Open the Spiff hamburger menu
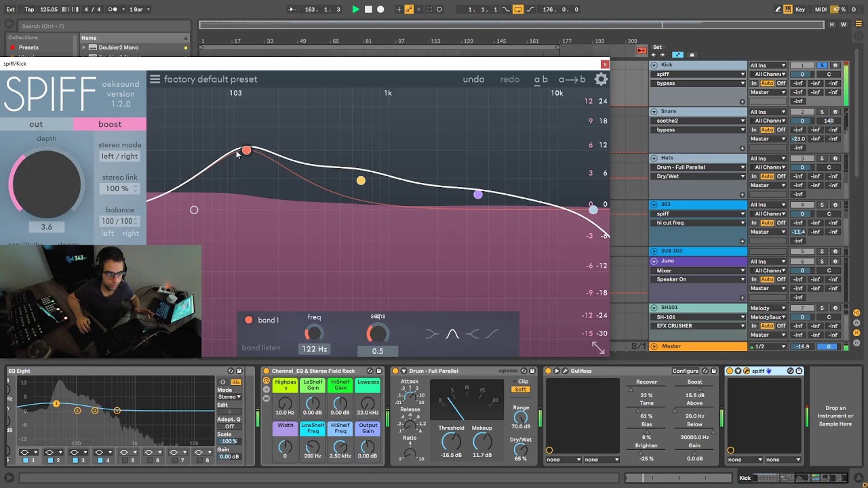 (155, 79)
